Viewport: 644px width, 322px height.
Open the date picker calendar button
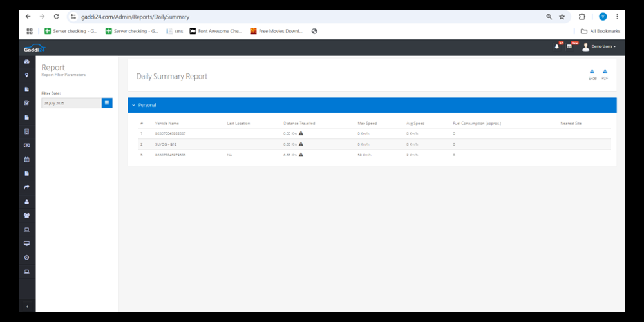click(x=107, y=102)
